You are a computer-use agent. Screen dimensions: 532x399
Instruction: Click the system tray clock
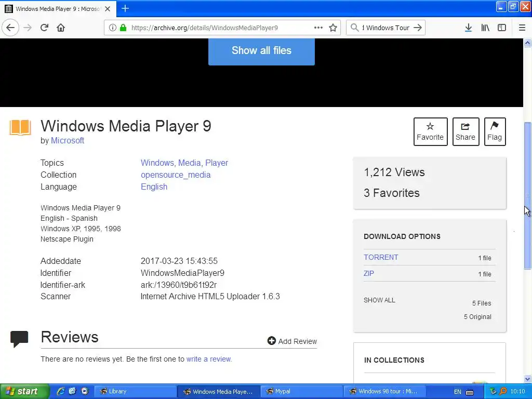click(x=518, y=392)
